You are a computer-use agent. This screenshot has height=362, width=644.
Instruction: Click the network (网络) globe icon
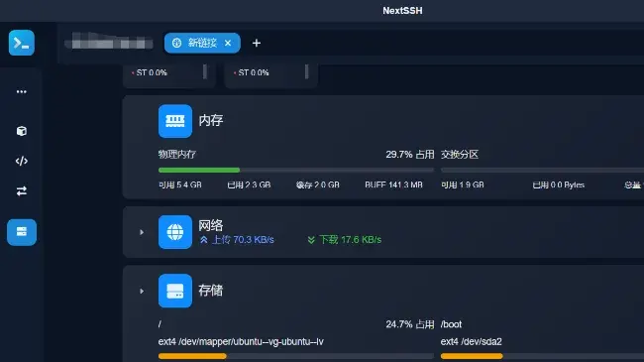175,232
